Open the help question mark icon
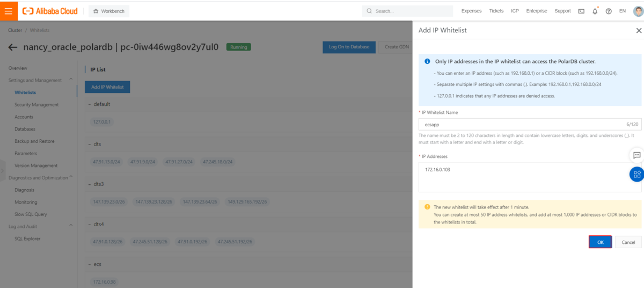 [x=609, y=11]
